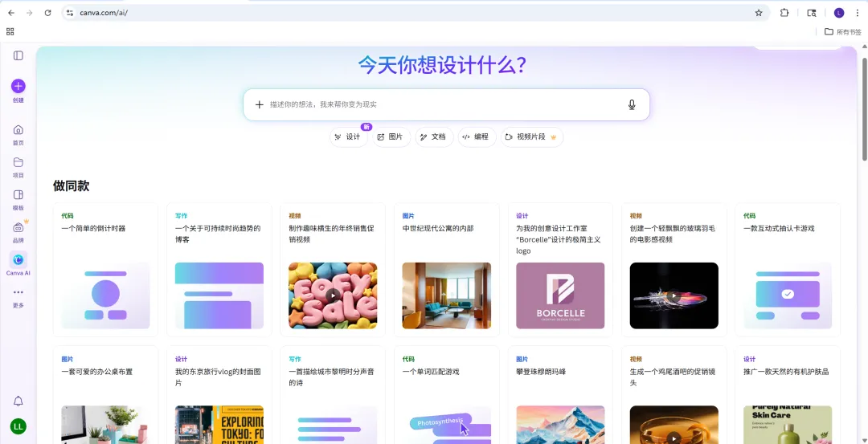
Task: Open the 一个简单的倒计时器 card
Action: tap(105, 270)
